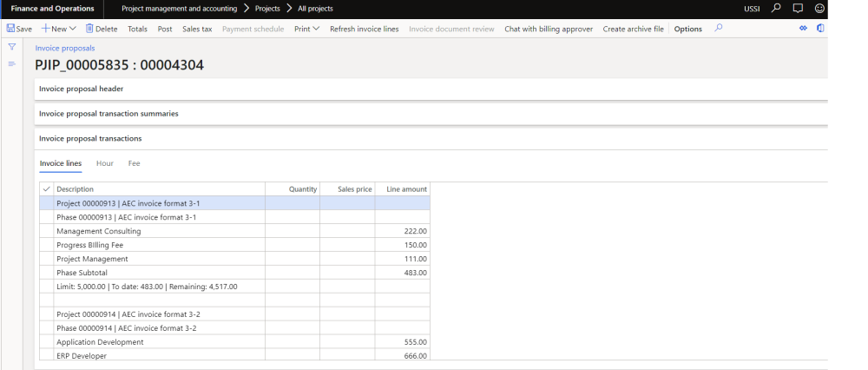Select the Limit: 5,000.00 line

[x=234, y=287]
